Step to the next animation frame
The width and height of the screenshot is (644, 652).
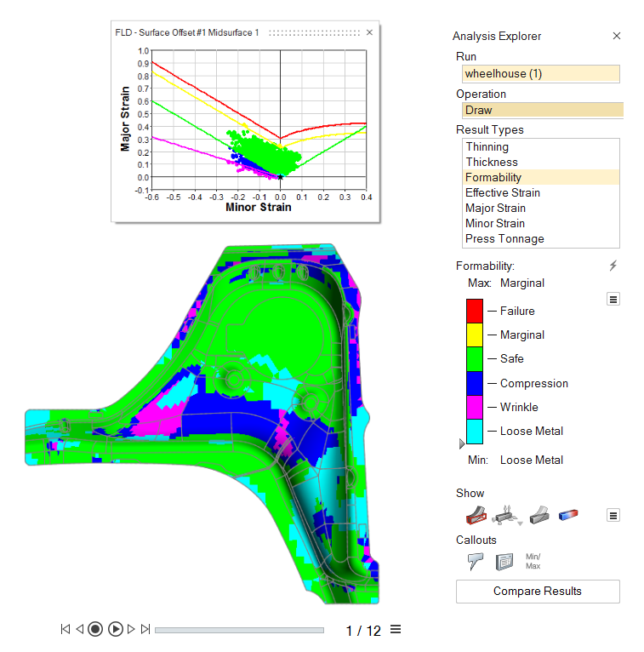click(132, 630)
